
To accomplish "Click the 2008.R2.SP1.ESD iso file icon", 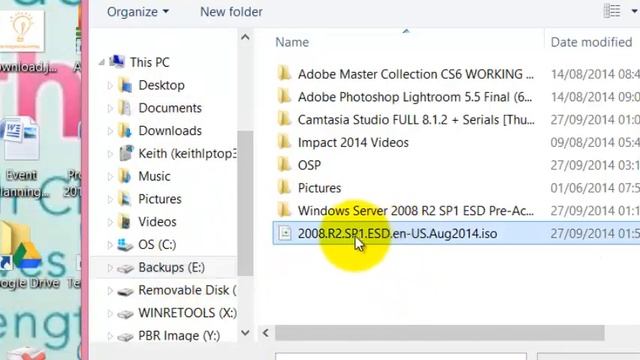I will (x=284, y=233).
